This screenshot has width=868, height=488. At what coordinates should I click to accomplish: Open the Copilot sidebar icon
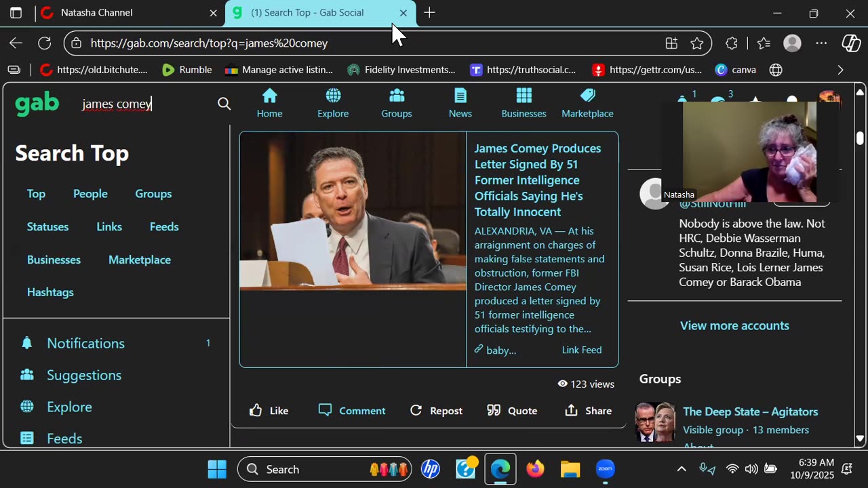[851, 43]
